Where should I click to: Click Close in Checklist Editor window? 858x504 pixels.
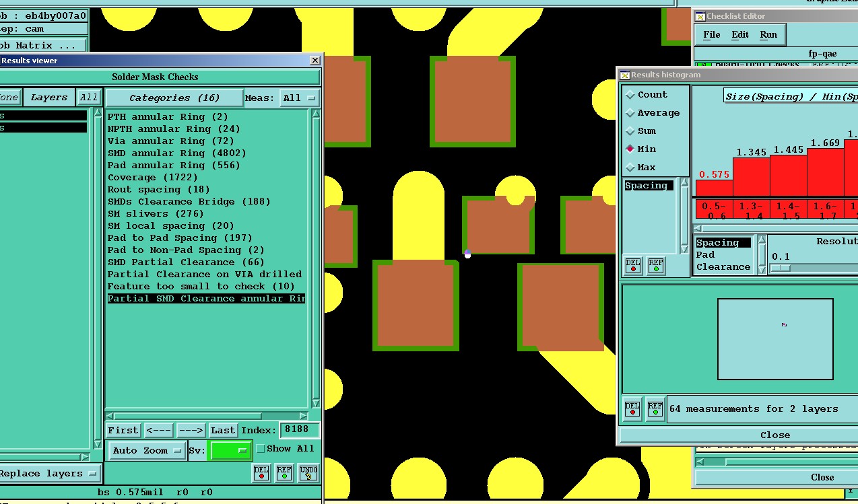point(822,477)
